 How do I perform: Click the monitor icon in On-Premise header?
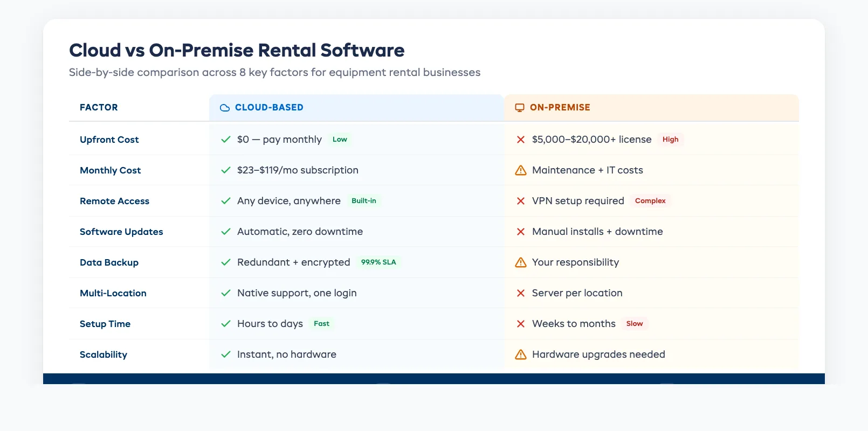point(520,108)
